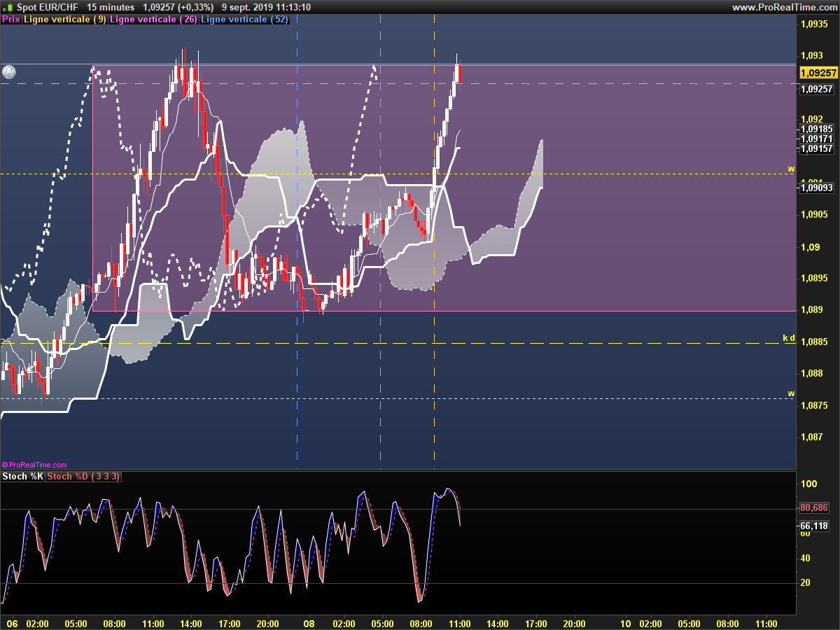Screen dimensions: 840x630
Task: Click the lower white 'w' level marker
Action: [x=791, y=393]
